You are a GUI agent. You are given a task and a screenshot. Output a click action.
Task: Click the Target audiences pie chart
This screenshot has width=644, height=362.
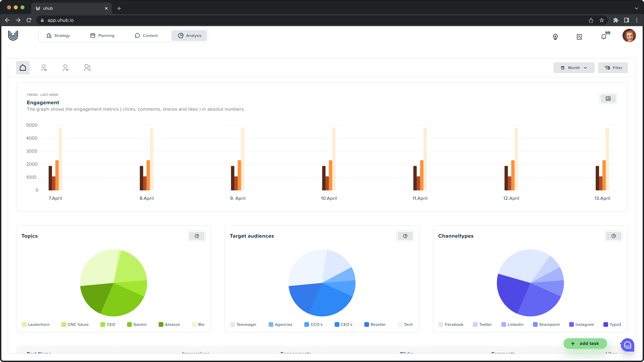point(322,283)
